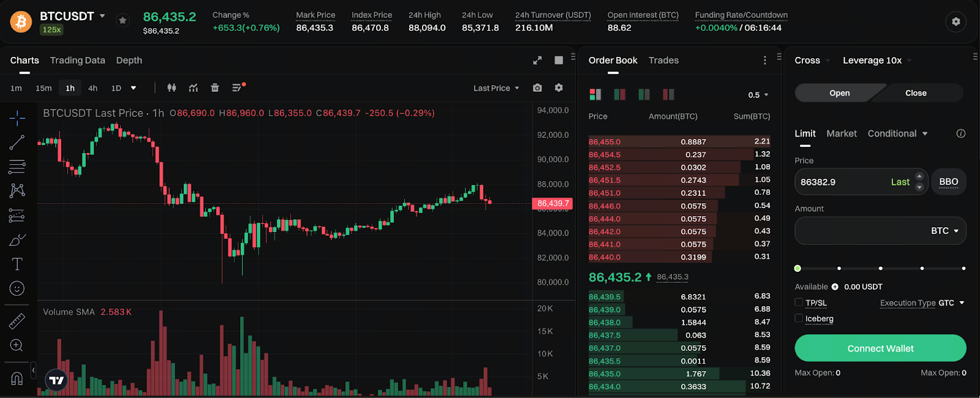Screen dimensions: 980x398
Task: Open the TradingView logo link
Action: click(x=56, y=380)
